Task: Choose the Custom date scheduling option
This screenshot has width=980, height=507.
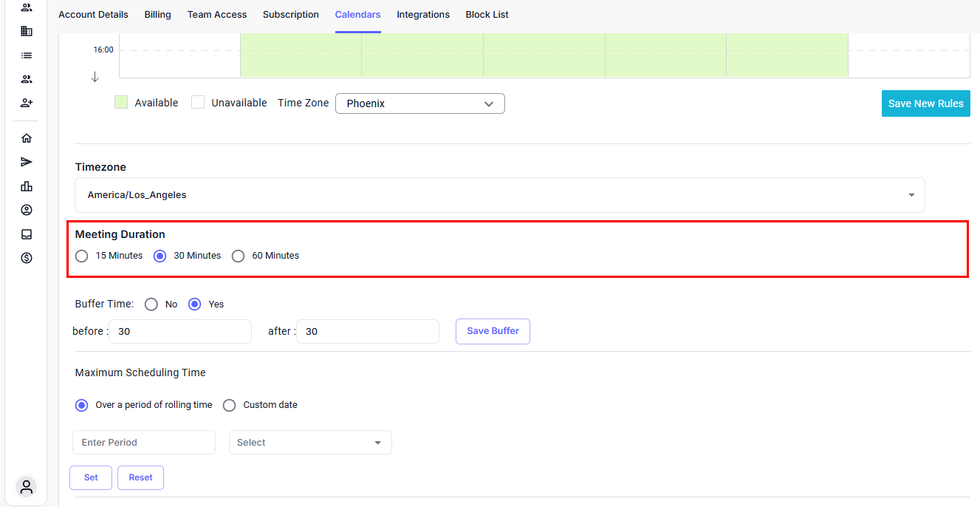Action: click(230, 405)
